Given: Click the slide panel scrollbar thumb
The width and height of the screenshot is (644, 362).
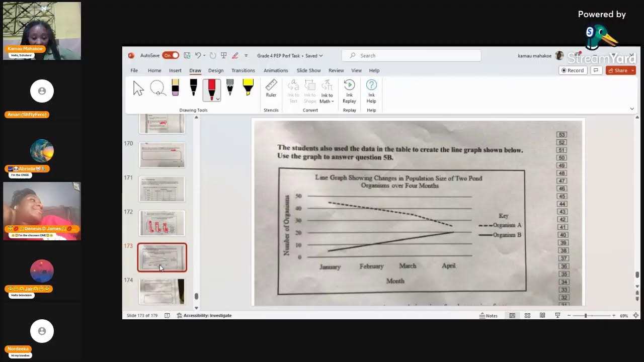Looking at the screenshot, I should click(x=196, y=297).
